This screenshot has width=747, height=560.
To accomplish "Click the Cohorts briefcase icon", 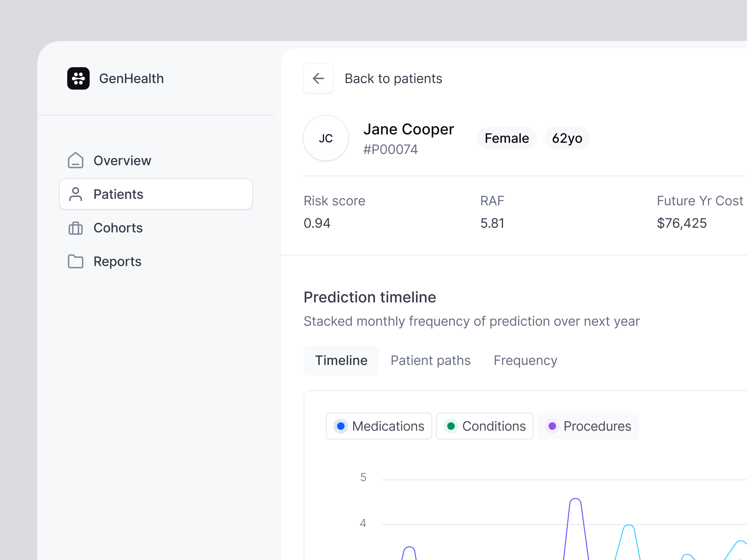I will (x=75, y=228).
